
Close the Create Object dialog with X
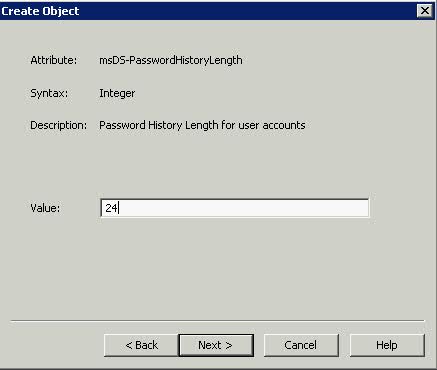tap(425, 11)
